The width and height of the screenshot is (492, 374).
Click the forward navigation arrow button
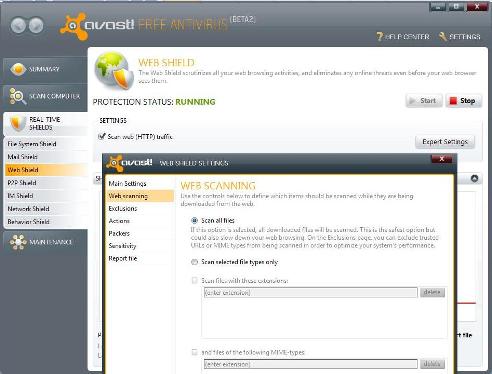point(36,25)
